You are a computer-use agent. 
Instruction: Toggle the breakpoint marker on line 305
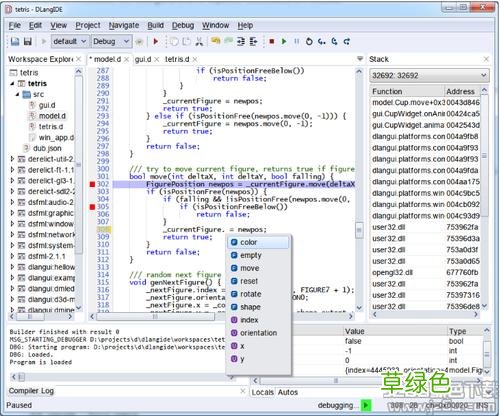[x=92, y=207]
